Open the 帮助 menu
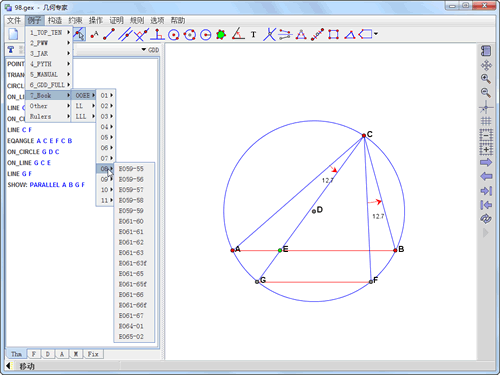The width and height of the screenshot is (500, 375). (178, 20)
